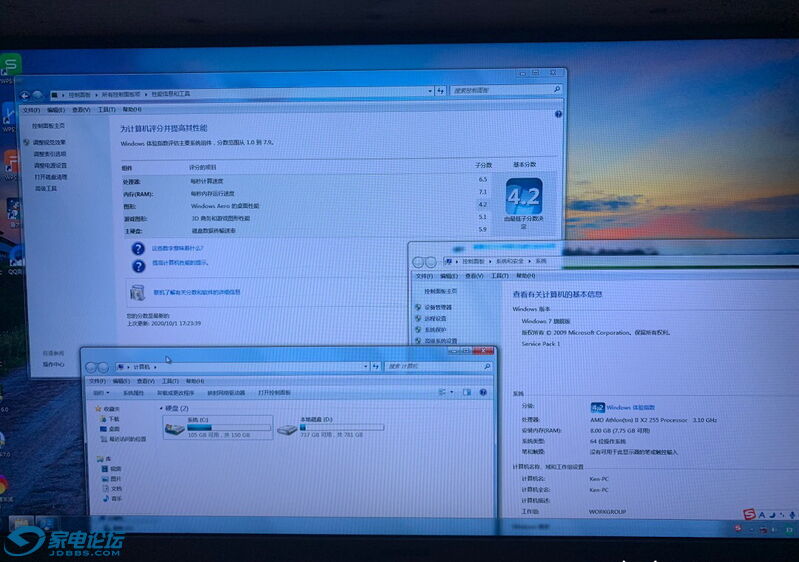The image size is (799, 562).
Task: Click forward button in System window
Action: coord(431,262)
